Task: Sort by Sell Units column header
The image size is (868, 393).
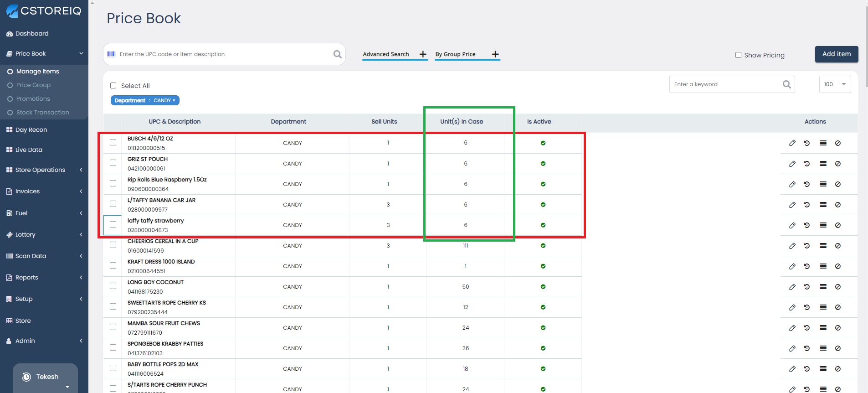Action: pyautogui.click(x=384, y=122)
